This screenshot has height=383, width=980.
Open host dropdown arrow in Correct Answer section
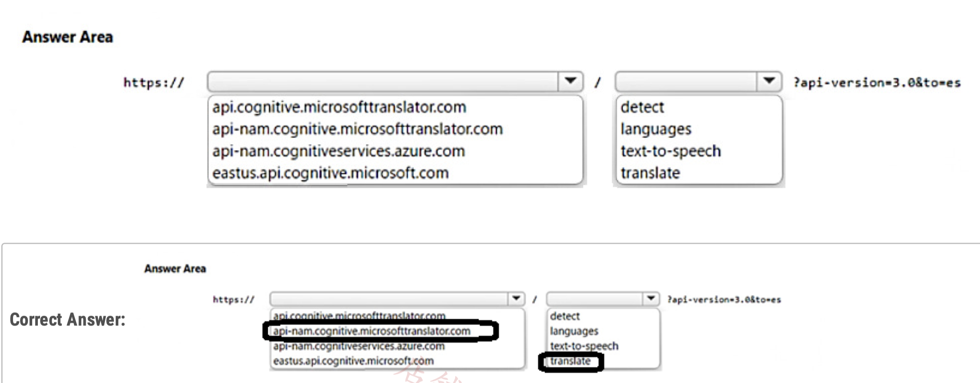pos(516,299)
